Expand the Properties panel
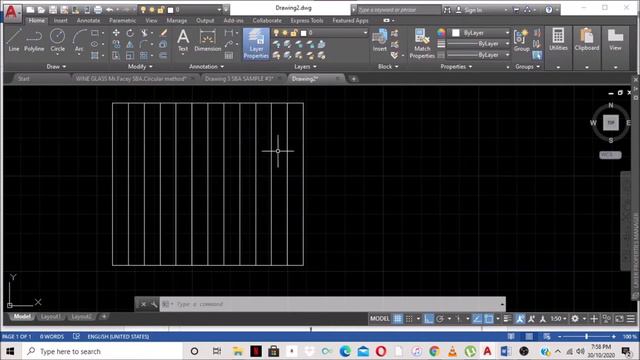This screenshot has height=360, width=640. (x=456, y=67)
